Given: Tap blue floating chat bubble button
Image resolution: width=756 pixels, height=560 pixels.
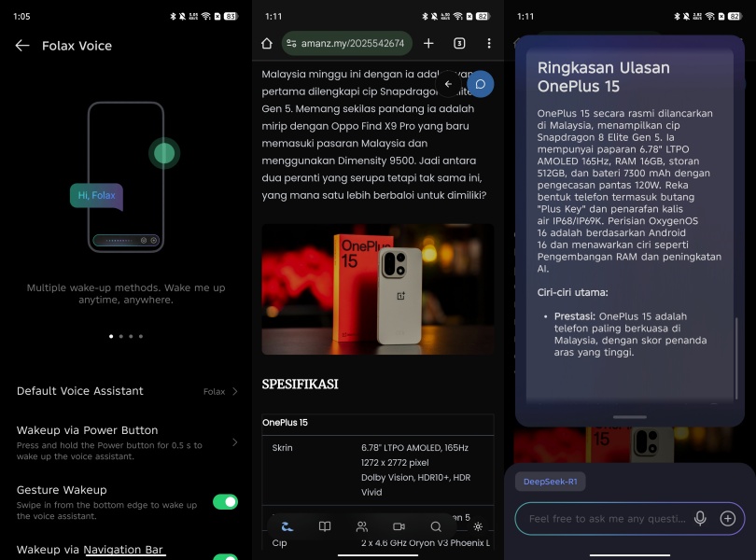Looking at the screenshot, I should click(x=481, y=84).
